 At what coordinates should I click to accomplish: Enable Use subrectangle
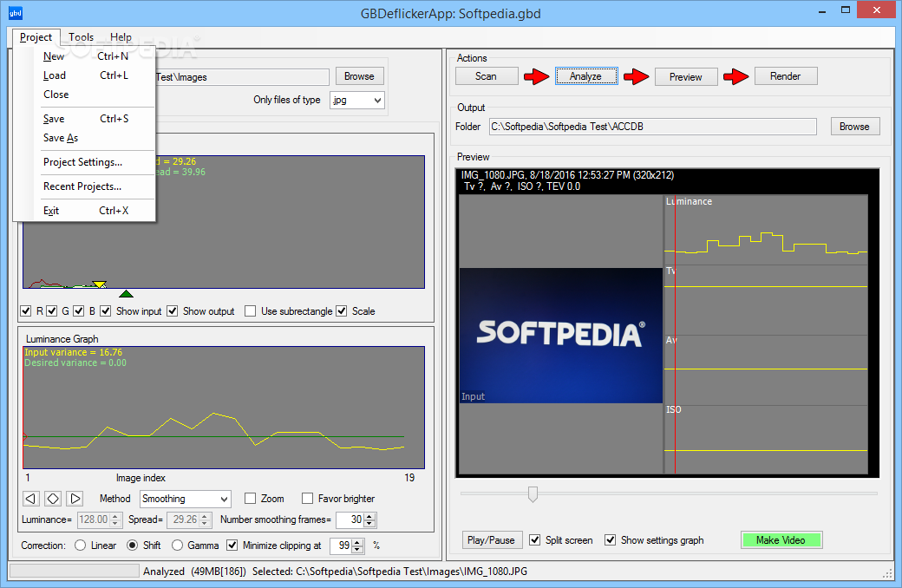[250, 311]
